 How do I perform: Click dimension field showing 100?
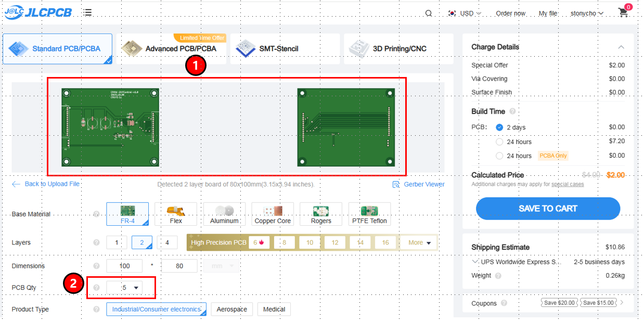point(124,266)
